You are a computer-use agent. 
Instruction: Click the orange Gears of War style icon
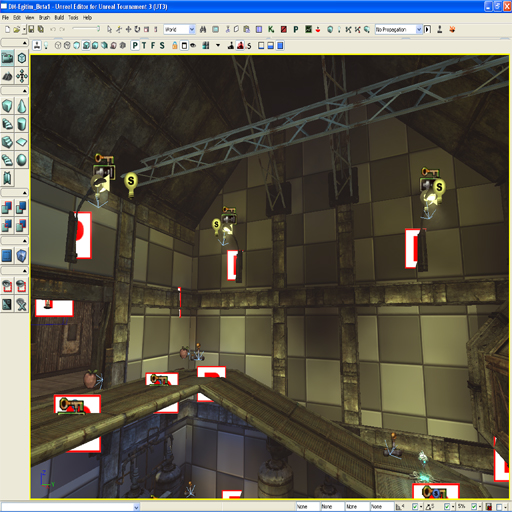(452, 30)
